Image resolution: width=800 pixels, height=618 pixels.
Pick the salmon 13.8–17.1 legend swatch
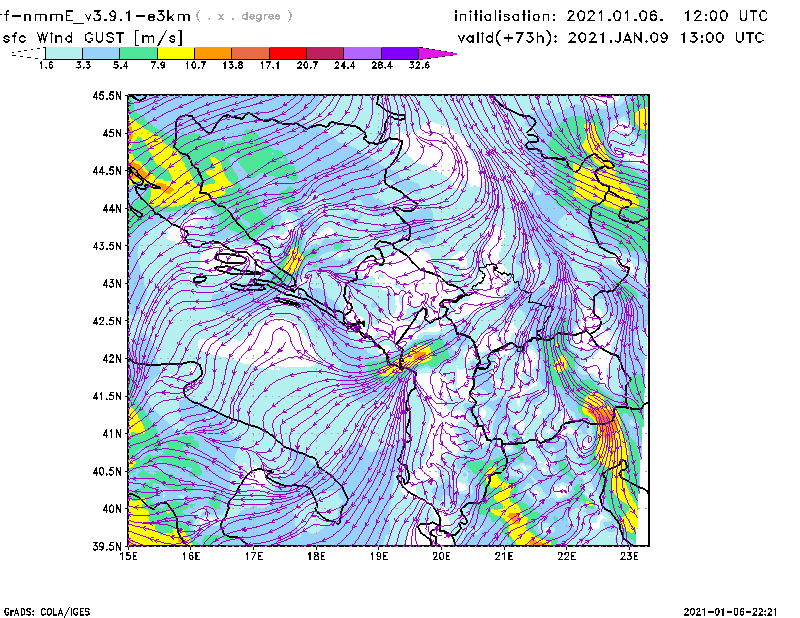point(251,53)
